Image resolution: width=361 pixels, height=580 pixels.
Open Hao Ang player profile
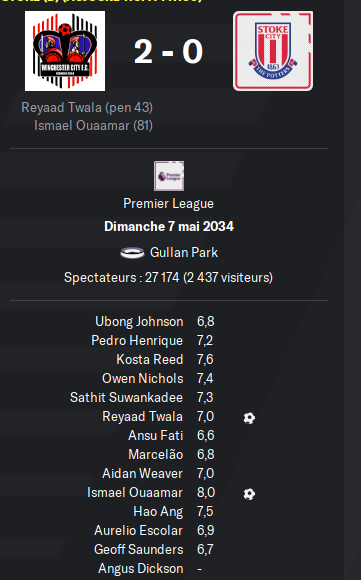click(158, 512)
